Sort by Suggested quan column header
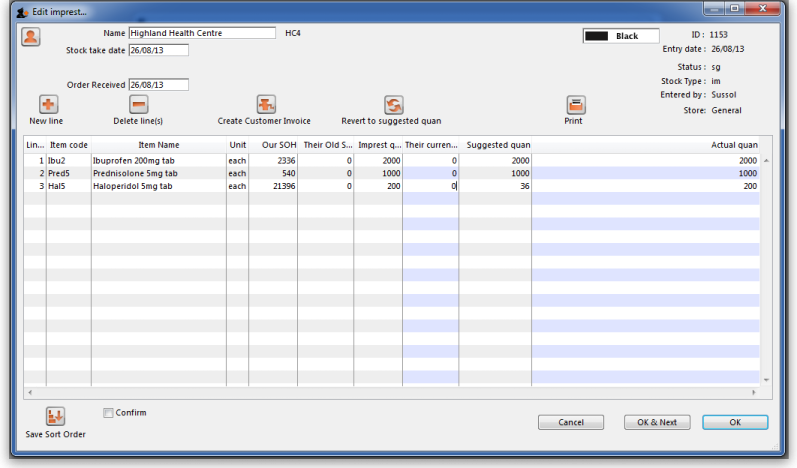797x468 pixels. pyautogui.click(x=497, y=145)
